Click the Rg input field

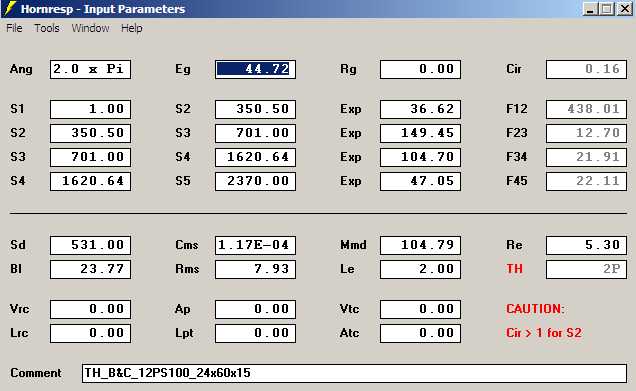point(421,69)
